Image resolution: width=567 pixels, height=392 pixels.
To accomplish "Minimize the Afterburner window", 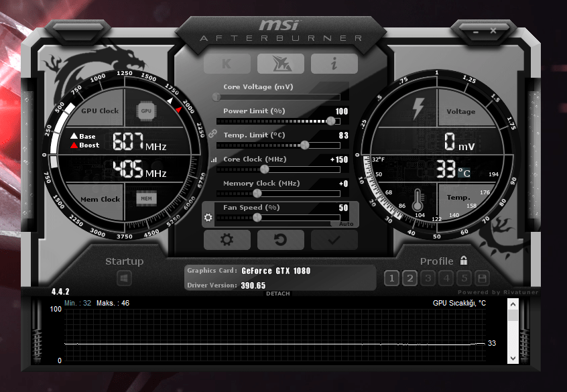I will click(476, 32).
